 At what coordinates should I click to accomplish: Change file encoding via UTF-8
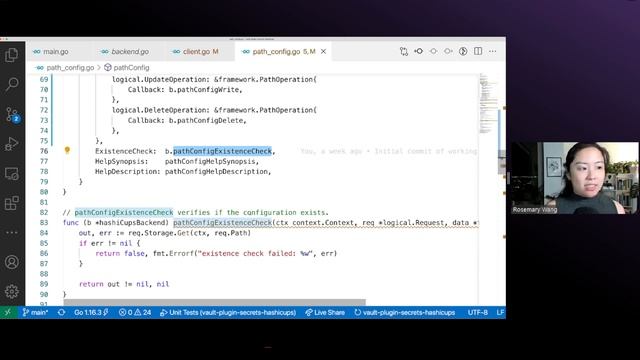478,313
